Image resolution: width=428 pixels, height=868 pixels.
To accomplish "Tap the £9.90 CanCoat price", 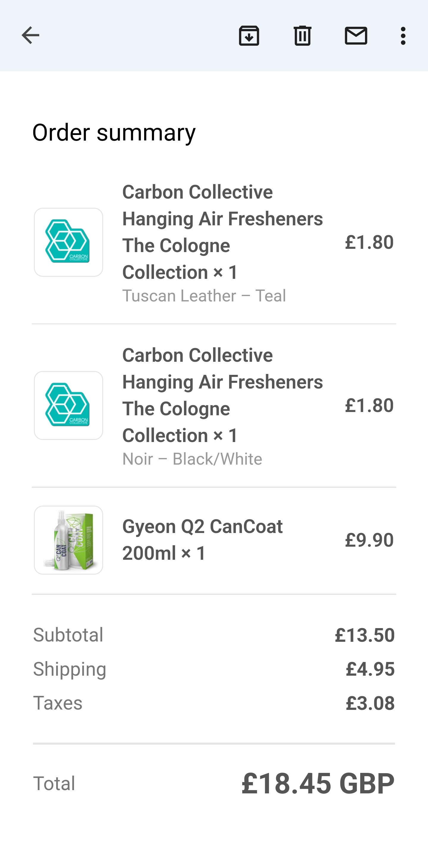I will (x=369, y=540).
